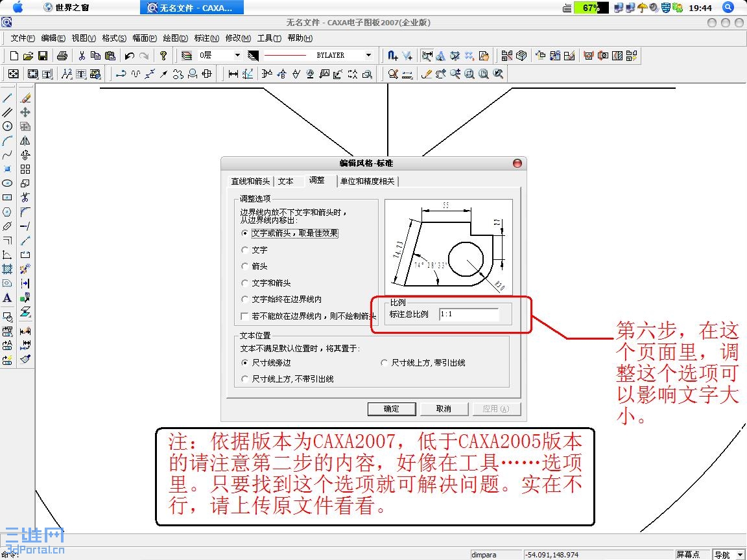Open the 绘图(D) menu
The width and height of the screenshot is (747, 560).
175,38
